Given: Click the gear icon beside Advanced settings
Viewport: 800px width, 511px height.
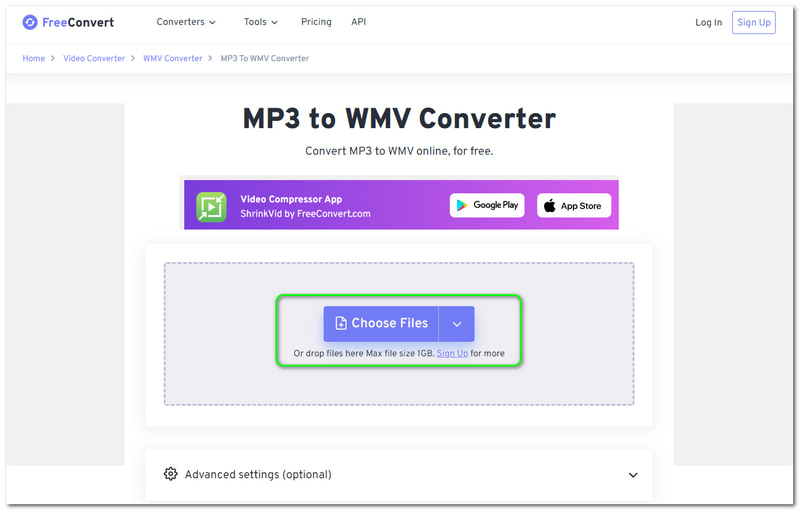Looking at the screenshot, I should coord(170,474).
